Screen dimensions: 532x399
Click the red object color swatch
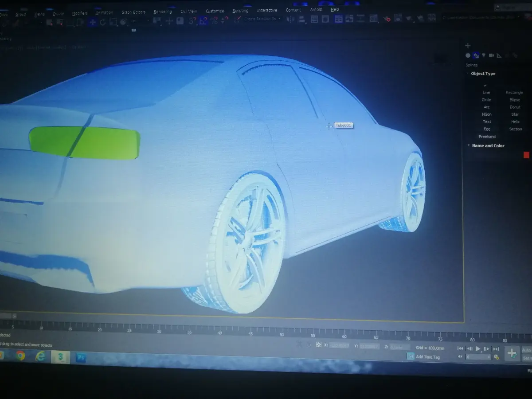click(526, 155)
